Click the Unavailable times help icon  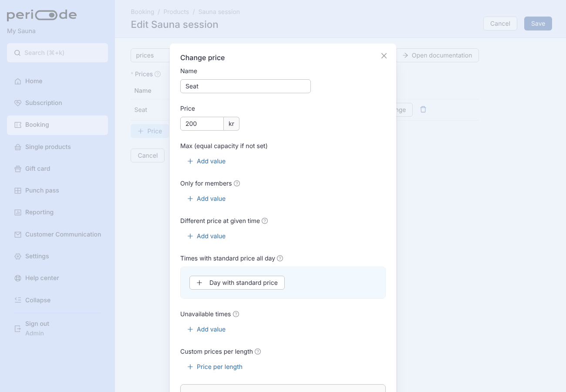(x=236, y=314)
